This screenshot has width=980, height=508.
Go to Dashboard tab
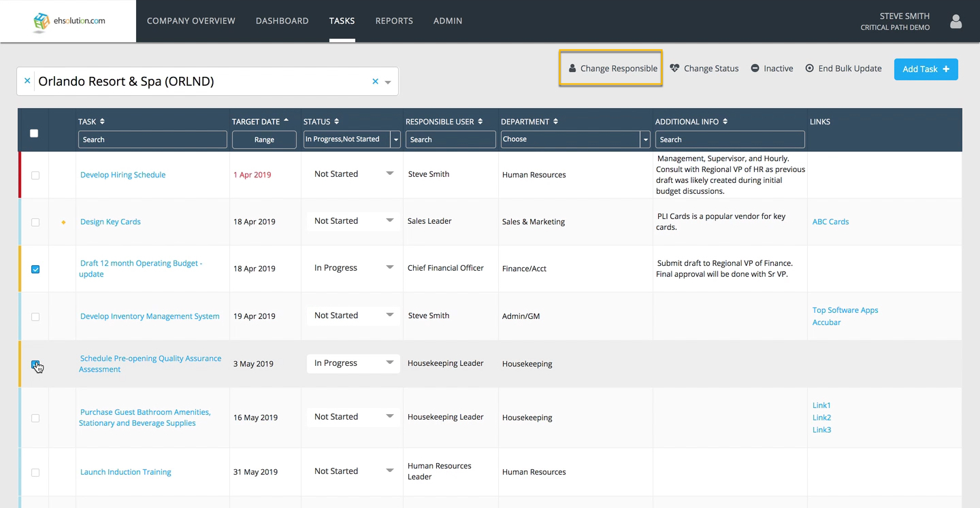click(x=282, y=21)
